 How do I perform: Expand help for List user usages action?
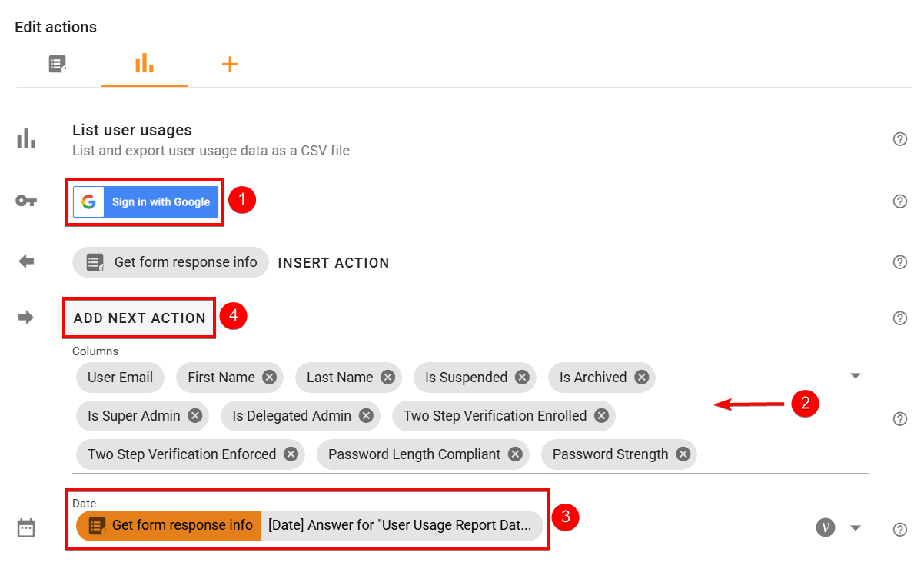[x=899, y=139]
